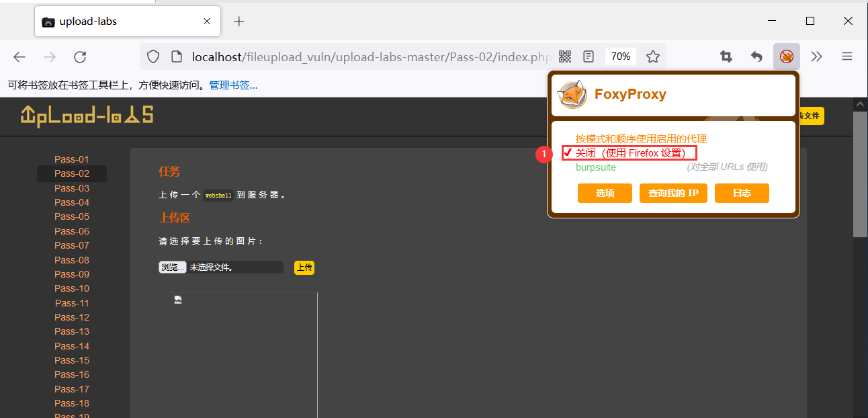
Task: Open Pass-07 in the sidebar
Action: click(72, 245)
